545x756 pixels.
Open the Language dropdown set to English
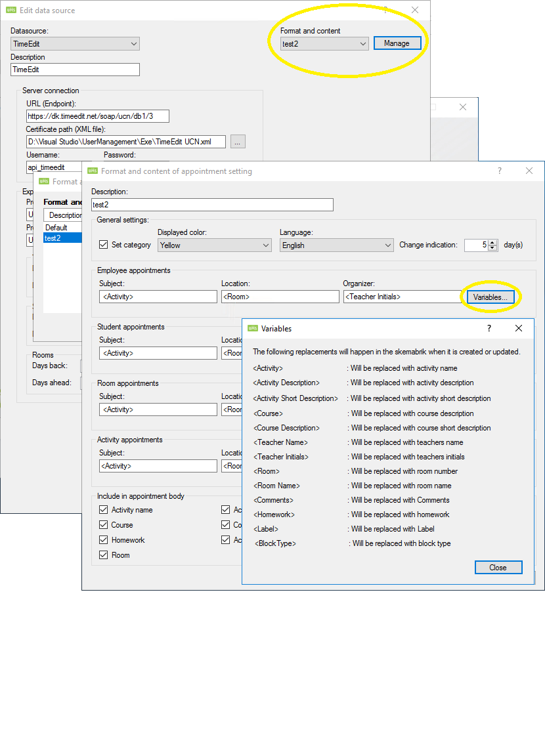pos(336,245)
